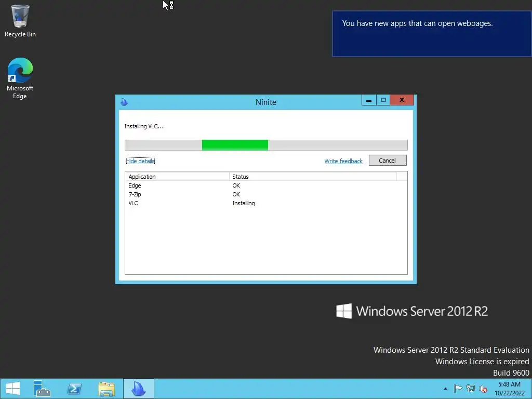Open the Write feedback link
Image resolution: width=532 pixels, height=399 pixels.
pos(343,161)
